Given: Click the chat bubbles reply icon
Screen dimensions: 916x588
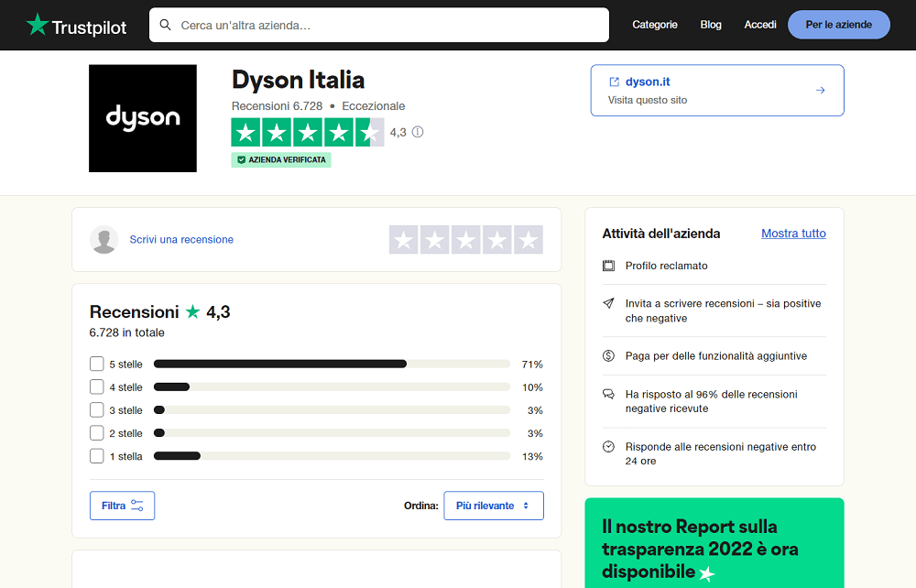Looking at the screenshot, I should 609,394.
